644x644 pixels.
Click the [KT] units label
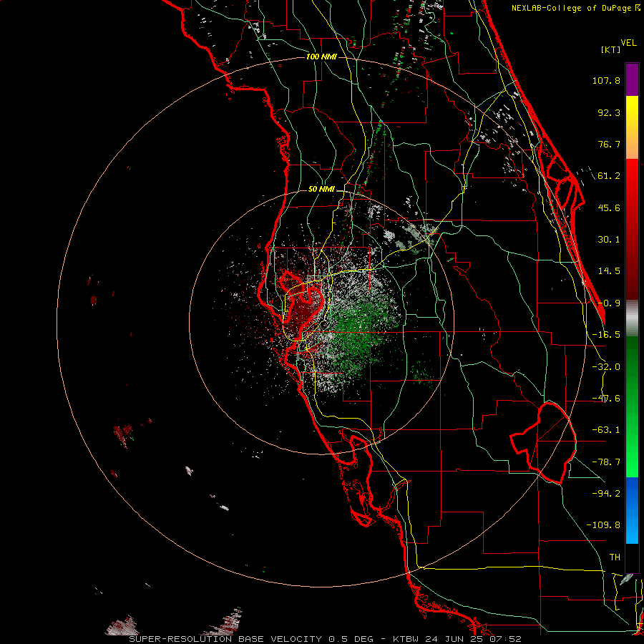pos(611,49)
